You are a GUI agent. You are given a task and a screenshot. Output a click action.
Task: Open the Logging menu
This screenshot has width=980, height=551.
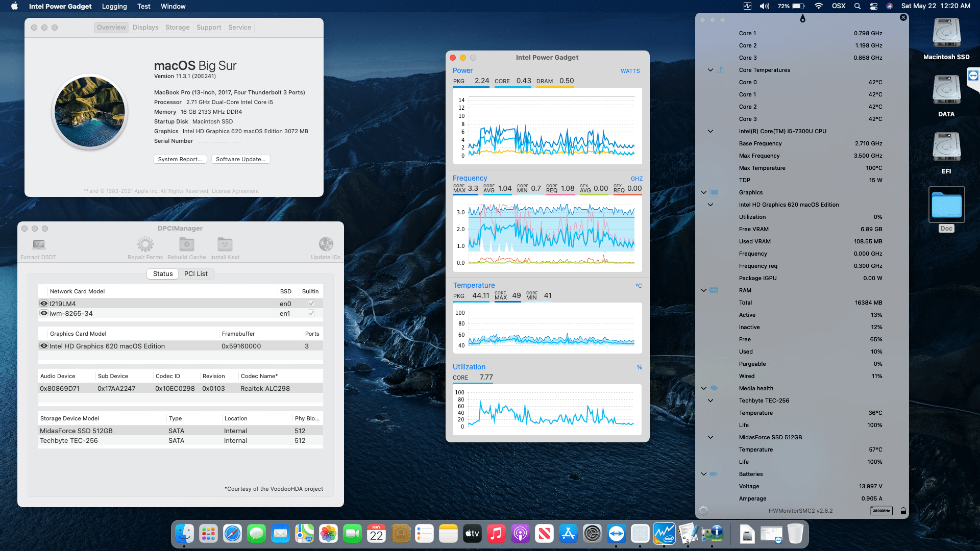pyautogui.click(x=114, y=6)
